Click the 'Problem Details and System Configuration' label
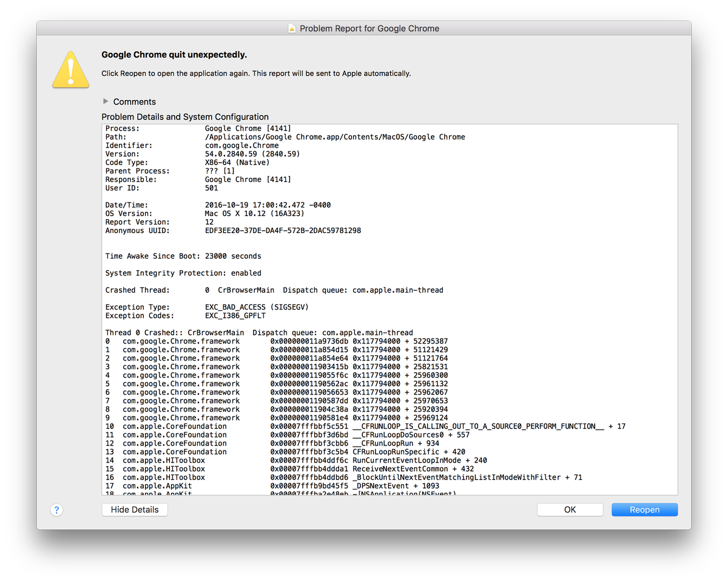The image size is (728, 582). [185, 117]
